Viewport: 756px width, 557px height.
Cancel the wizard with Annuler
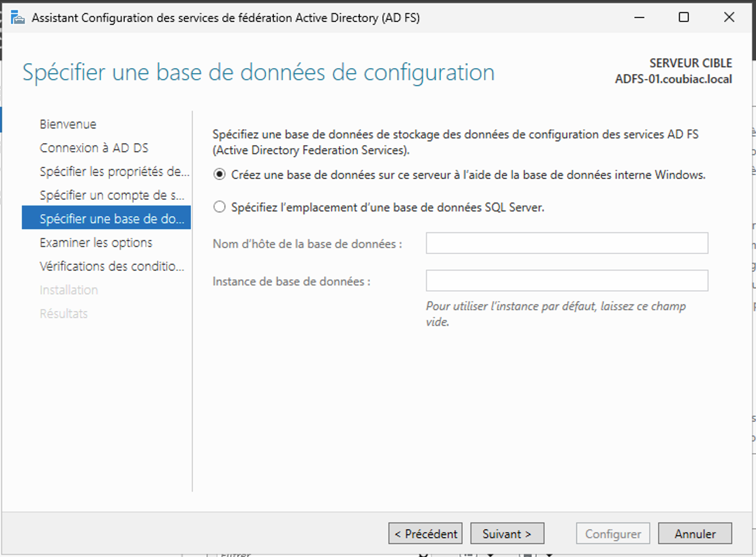click(695, 534)
